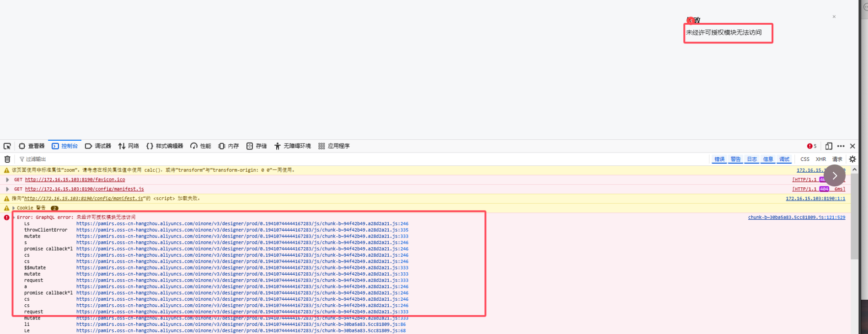
Task: Open chunk-b~30ba5a83.5cc81809.js:121:529 source link
Action: [x=797, y=217]
